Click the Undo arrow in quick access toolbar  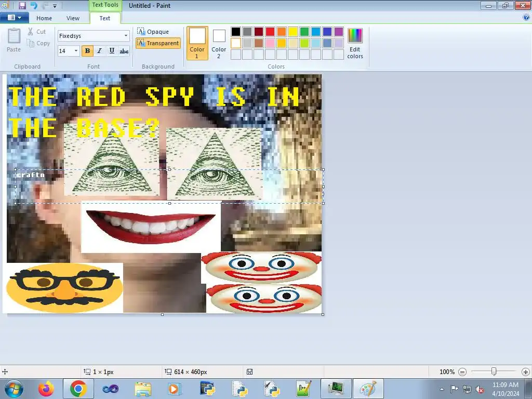tap(33, 6)
